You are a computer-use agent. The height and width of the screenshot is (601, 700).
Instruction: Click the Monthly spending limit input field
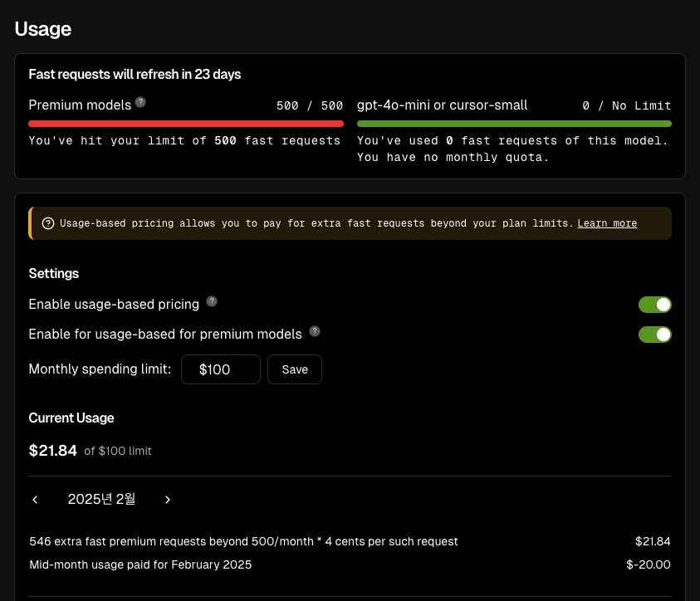(x=220, y=369)
